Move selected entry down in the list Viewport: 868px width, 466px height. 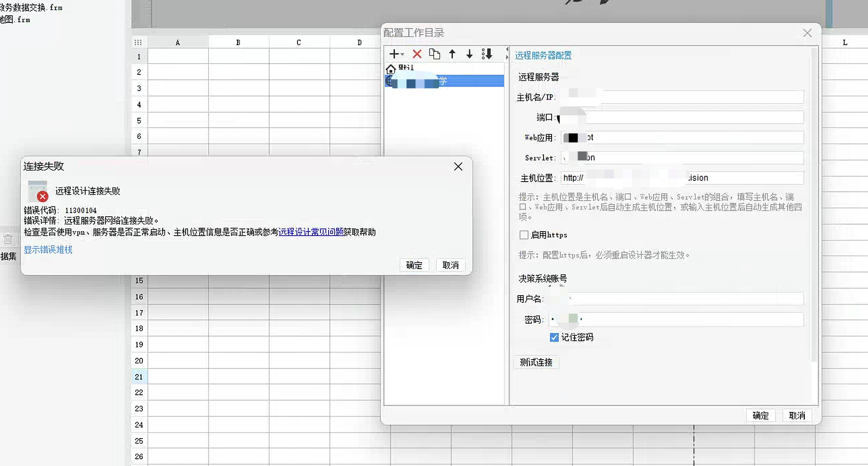[x=469, y=54]
